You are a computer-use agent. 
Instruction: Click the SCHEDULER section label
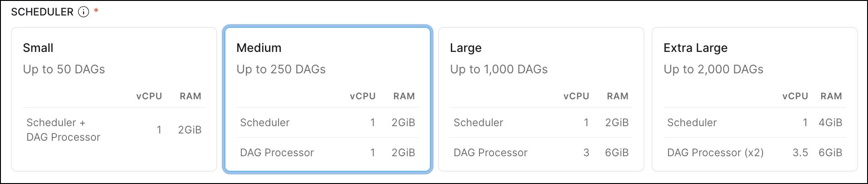42,12
